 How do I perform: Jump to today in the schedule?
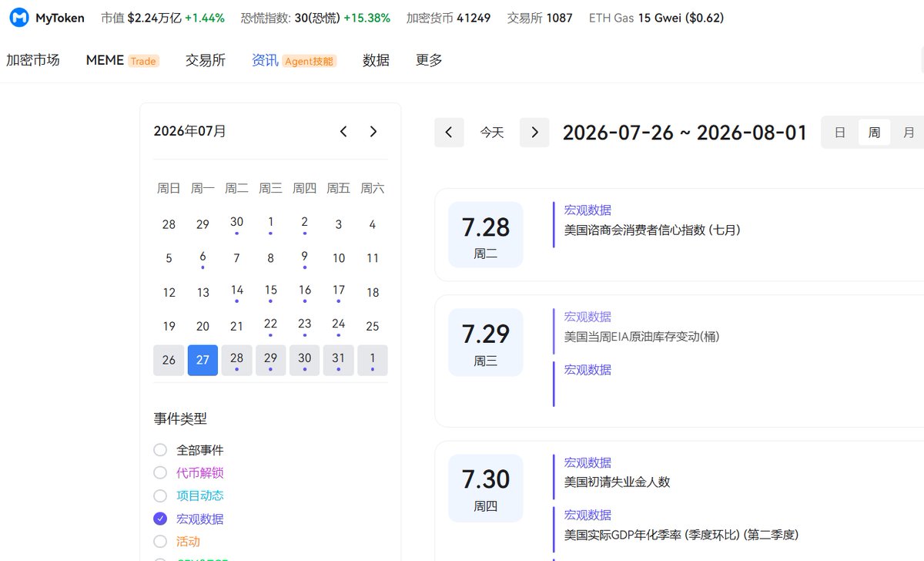click(x=492, y=133)
